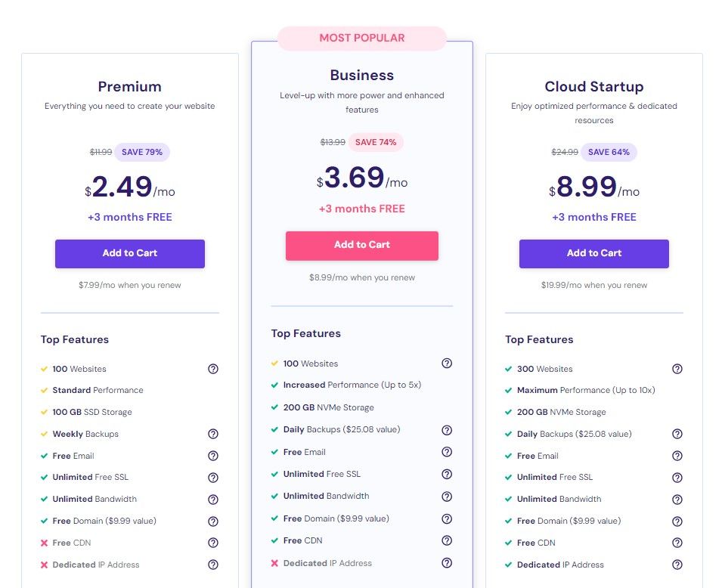Open help for Cloud Startup Dedicated IP Address
The width and height of the screenshot is (725, 588).
coord(677,565)
